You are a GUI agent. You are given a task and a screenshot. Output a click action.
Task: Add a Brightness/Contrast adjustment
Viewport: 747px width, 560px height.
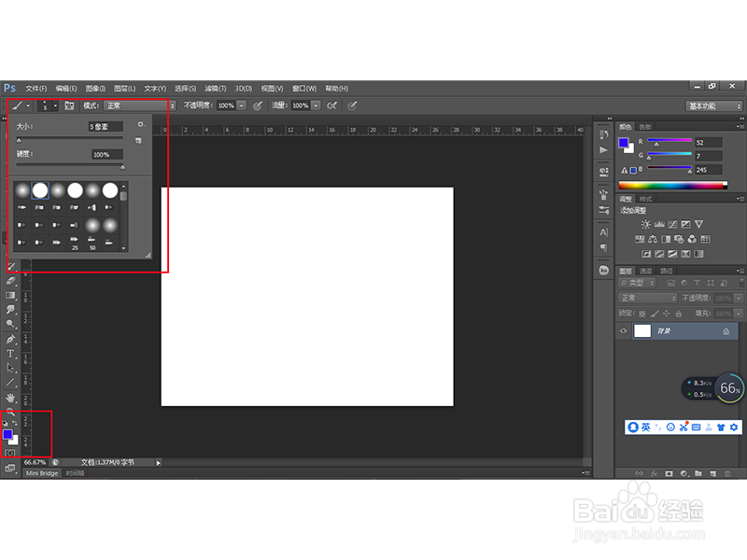(x=645, y=224)
